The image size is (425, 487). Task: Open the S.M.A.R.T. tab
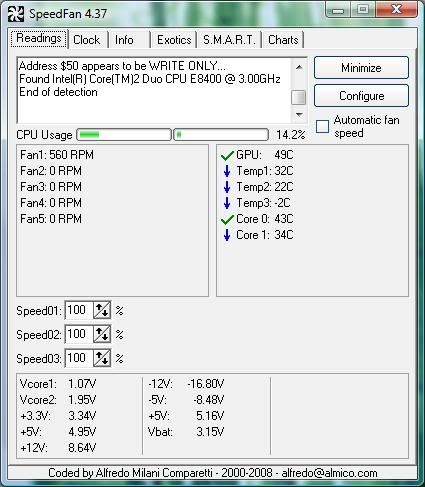[229, 40]
